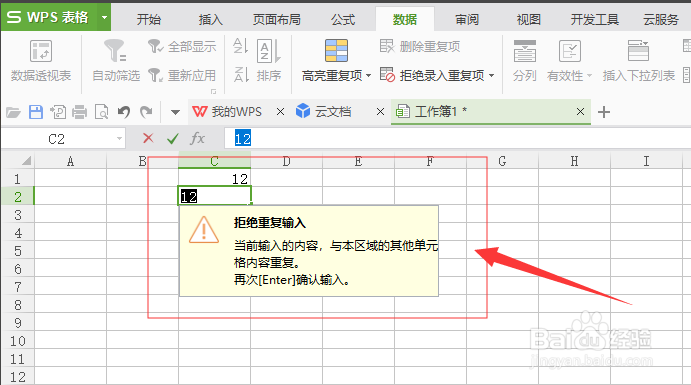The height and width of the screenshot is (385, 691).
Task: Sort descending with the Z-A icon
Action: (241, 74)
